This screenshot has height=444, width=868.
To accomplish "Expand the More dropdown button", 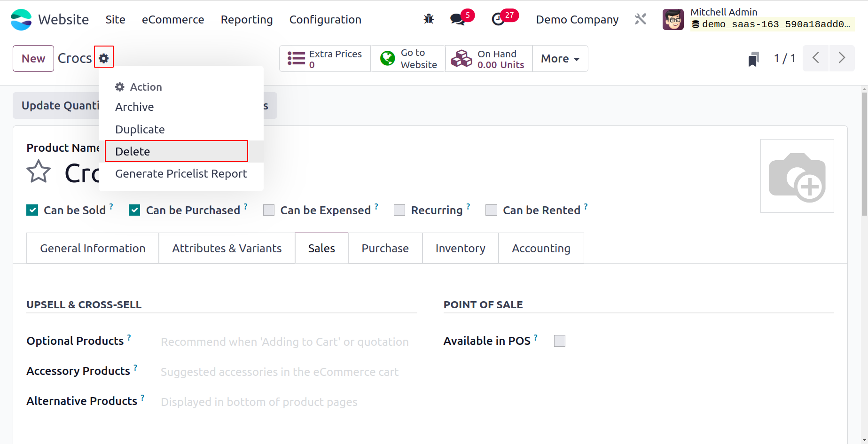I will 560,59.
